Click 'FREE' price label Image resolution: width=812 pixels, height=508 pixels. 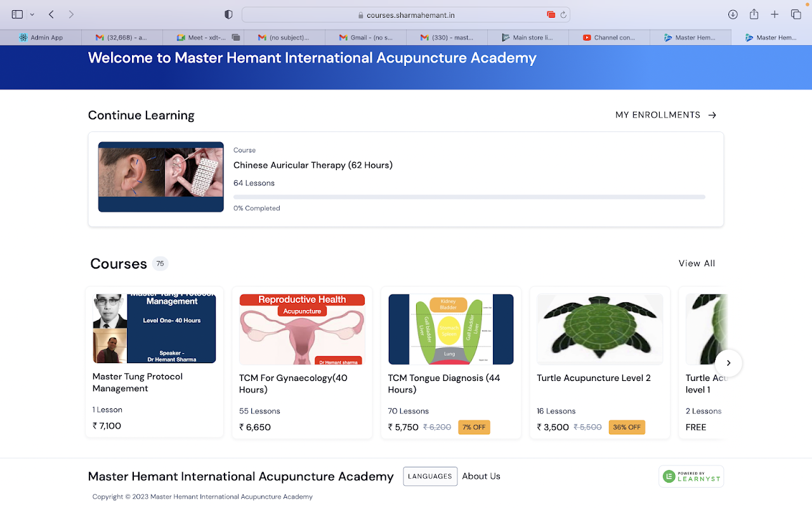pos(696,427)
